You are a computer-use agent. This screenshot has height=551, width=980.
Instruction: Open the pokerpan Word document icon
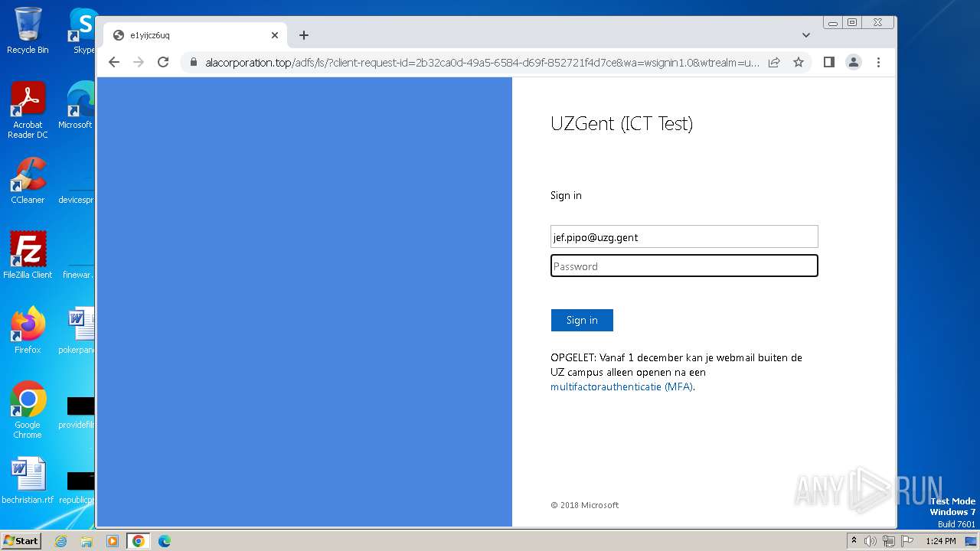(77, 331)
